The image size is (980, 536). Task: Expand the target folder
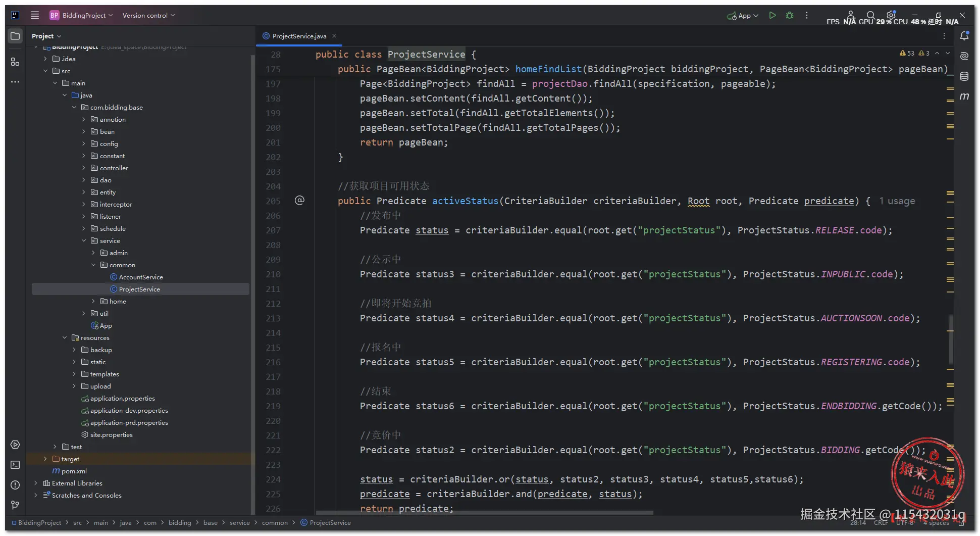(x=45, y=459)
